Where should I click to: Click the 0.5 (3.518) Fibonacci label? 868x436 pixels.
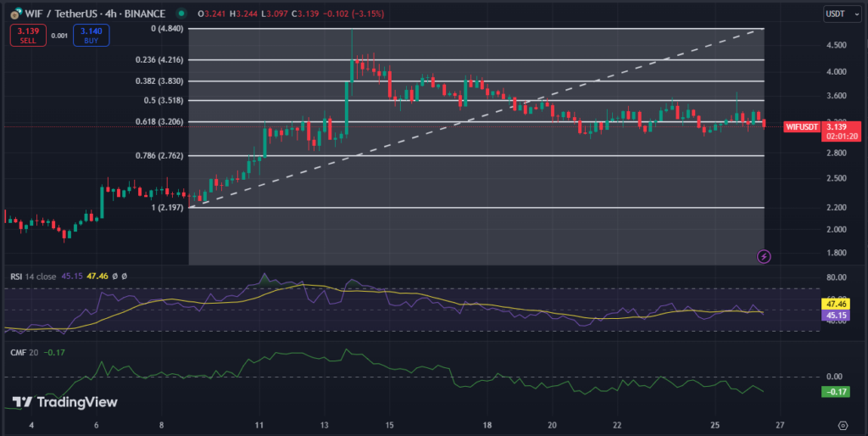(x=164, y=100)
